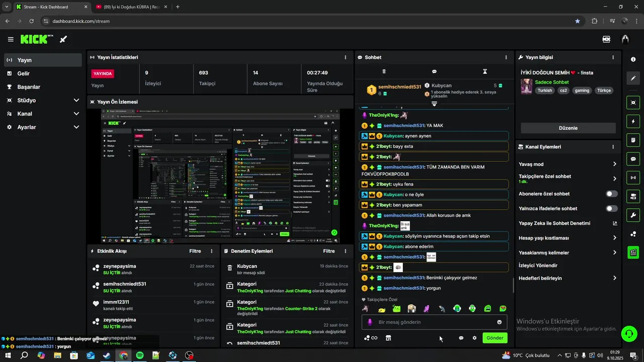
Task: Open the shop icon below the chat input
Action: (388, 338)
